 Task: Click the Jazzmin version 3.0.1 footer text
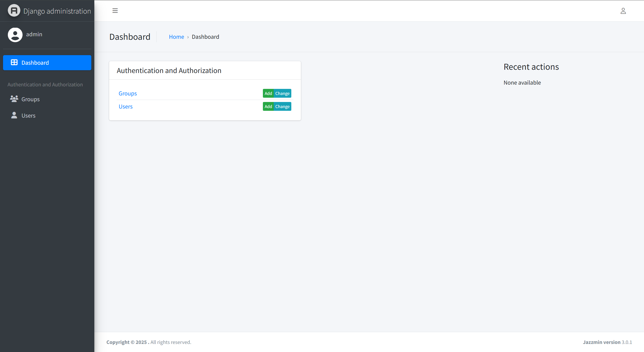tap(607, 342)
